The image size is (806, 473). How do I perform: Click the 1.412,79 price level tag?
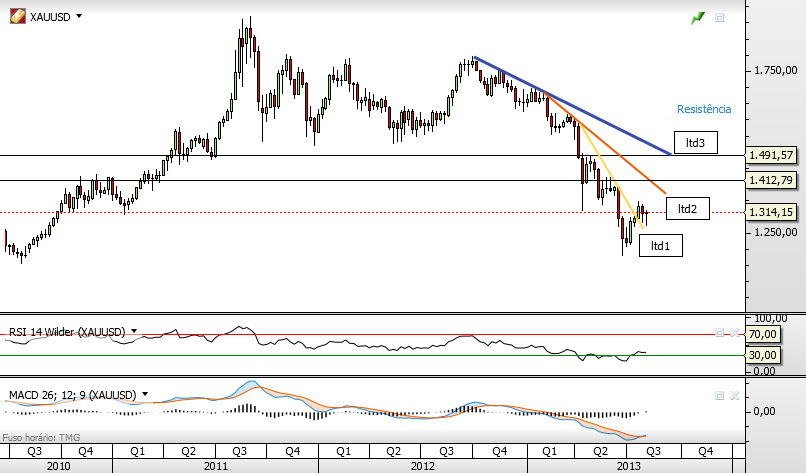pyautogui.click(x=772, y=180)
